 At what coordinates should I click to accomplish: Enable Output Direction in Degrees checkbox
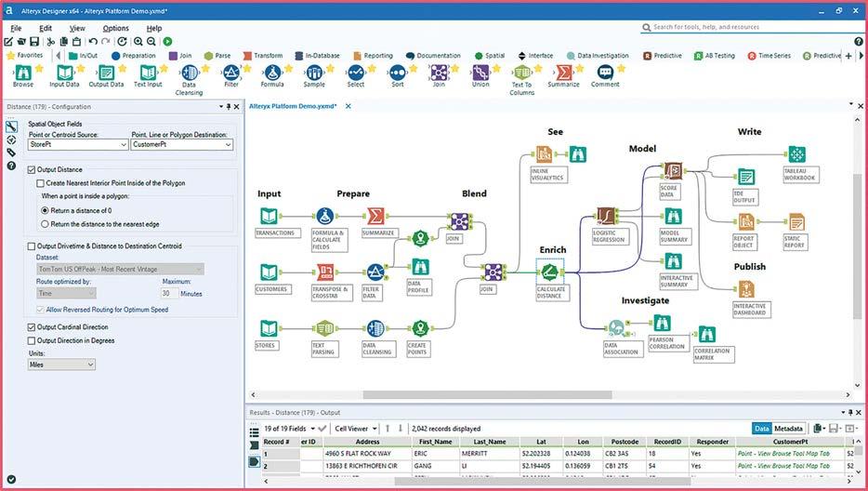coord(32,340)
